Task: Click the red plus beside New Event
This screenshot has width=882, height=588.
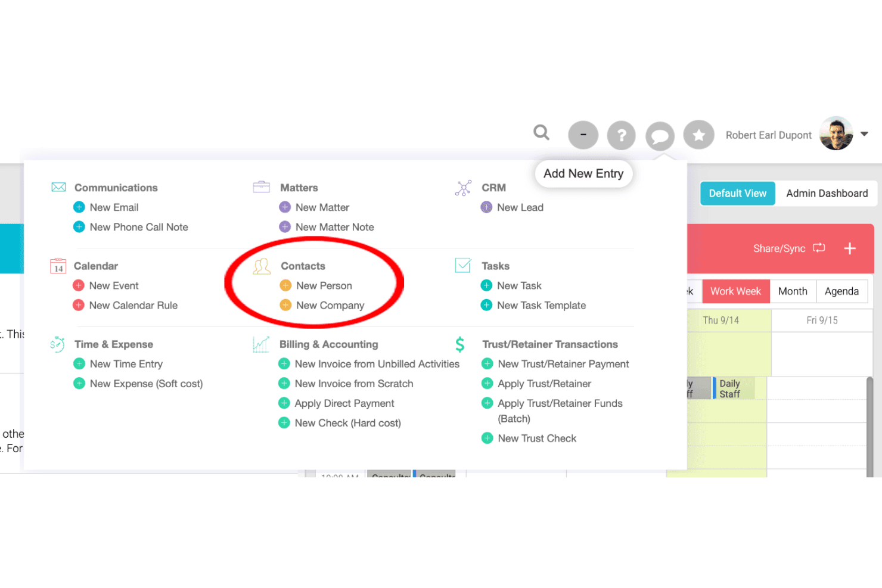Action: (78, 285)
